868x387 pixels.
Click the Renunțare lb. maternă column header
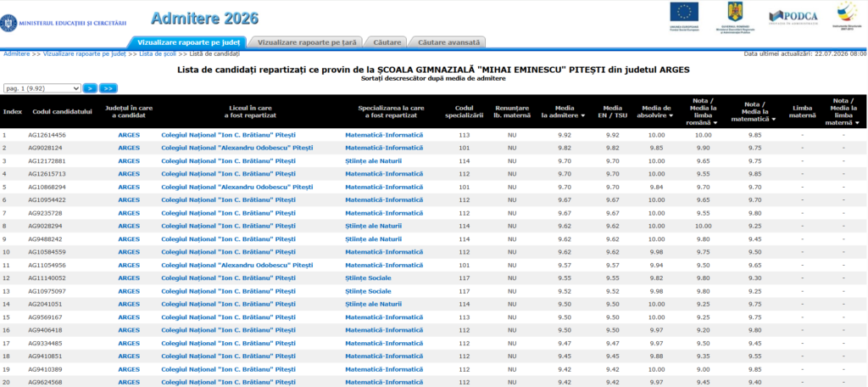tap(512, 111)
